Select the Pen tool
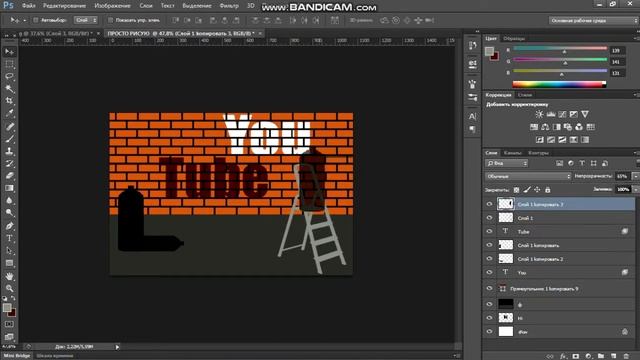Viewport: 640px width, 360px height. [9, 226]
